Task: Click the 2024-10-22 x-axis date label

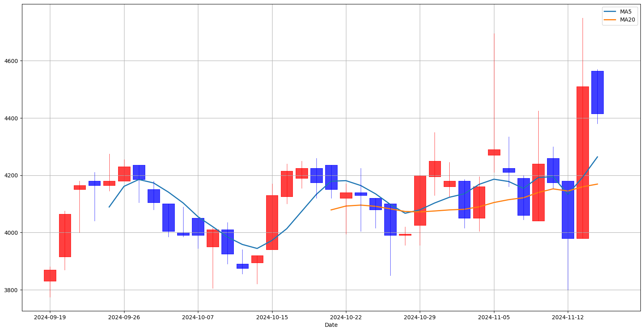Action: click(346, 317)
